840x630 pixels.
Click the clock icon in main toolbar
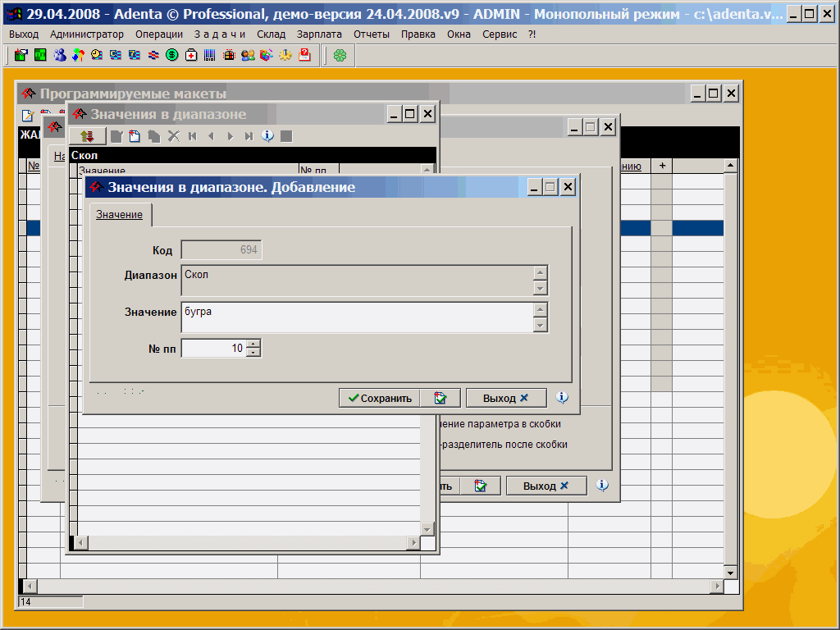click(96, 55)
